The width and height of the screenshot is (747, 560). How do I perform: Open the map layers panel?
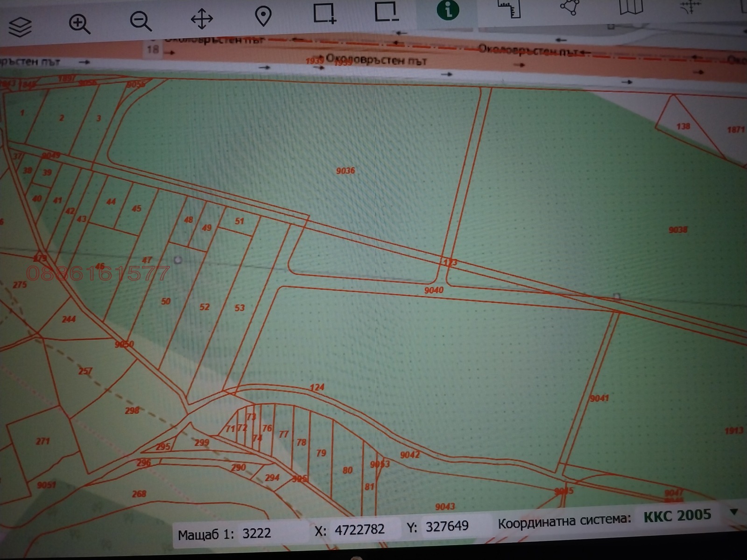point(20,26)
